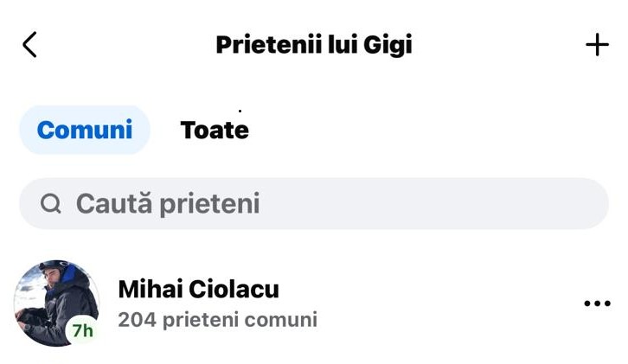Tap the snowboarder avatar thumbnail
This screenshot has height=364, width=628.
pyautogui.click(x=54, y=301)
